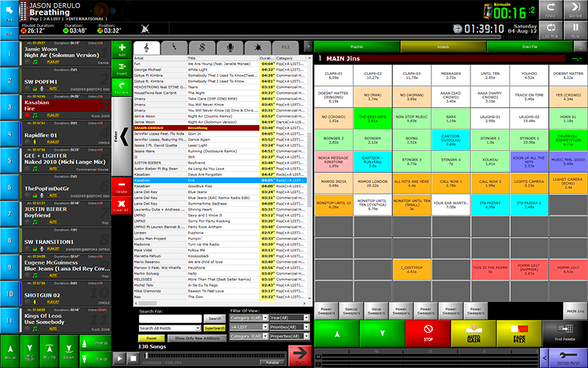This screenshot has width=588, height=368.
Task: Toggle the Autoplay preview option
Action: pyautogui.click(x=272, y=362)
